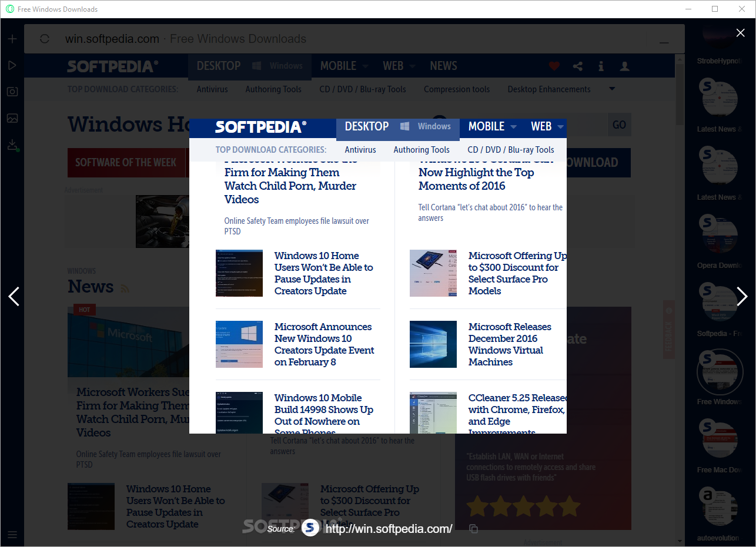Expand the WEB dropdown arrow on dimmed page
The height and width of the screenshot is (547, 756).
412,66
